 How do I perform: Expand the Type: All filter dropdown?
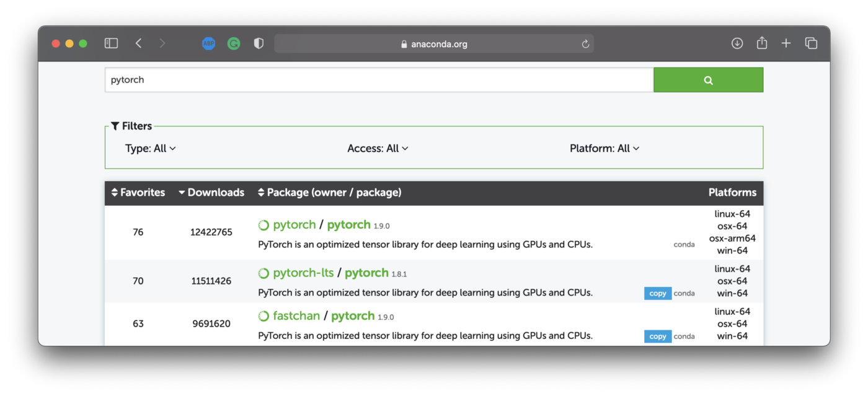(x=151, y=149)
